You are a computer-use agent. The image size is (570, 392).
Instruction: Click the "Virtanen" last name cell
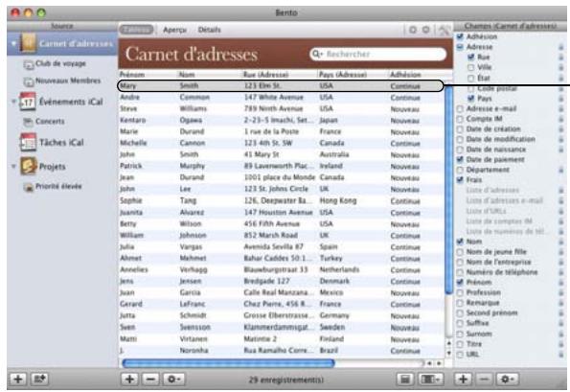tap(194, 339)
